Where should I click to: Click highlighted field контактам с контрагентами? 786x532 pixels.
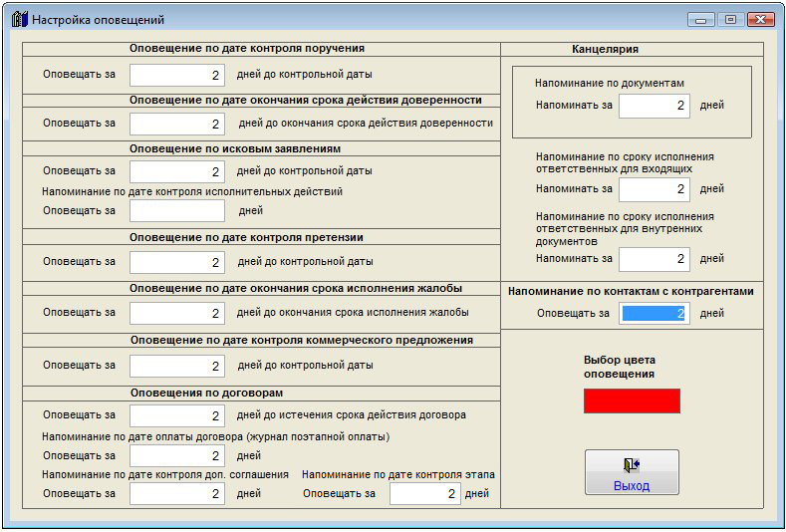click(x=655, y=314)
